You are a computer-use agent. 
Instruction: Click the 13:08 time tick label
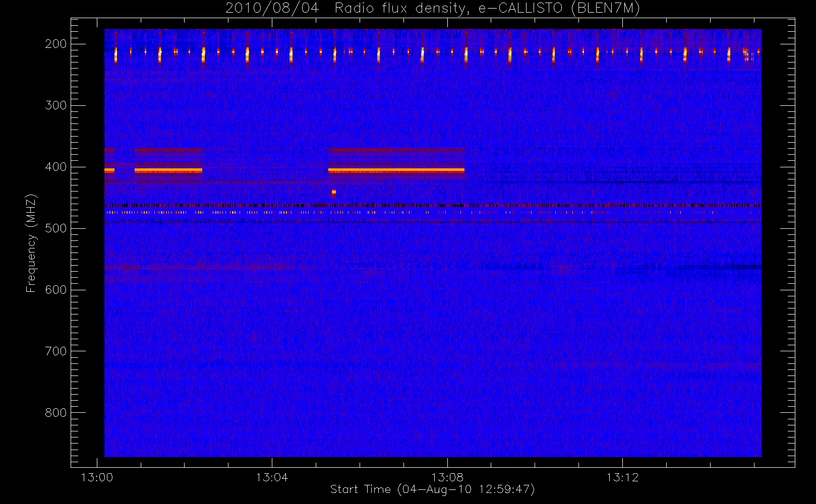tap(447, 477)
